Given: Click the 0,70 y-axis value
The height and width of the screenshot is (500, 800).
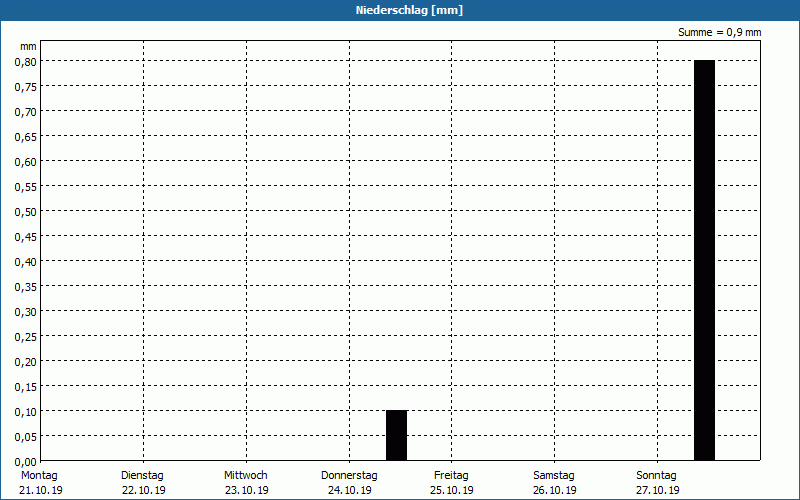Looking at the screenshot, I should (26, 112).
